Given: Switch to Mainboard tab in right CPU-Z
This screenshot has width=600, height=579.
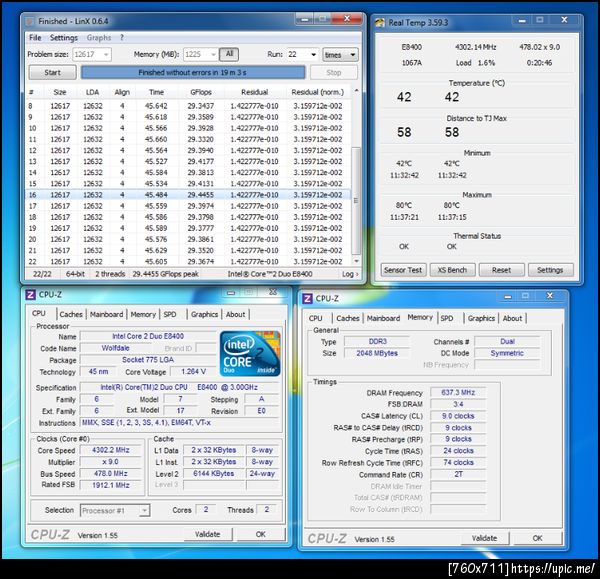Looking at the screenshot, I should tap(383, 318).
